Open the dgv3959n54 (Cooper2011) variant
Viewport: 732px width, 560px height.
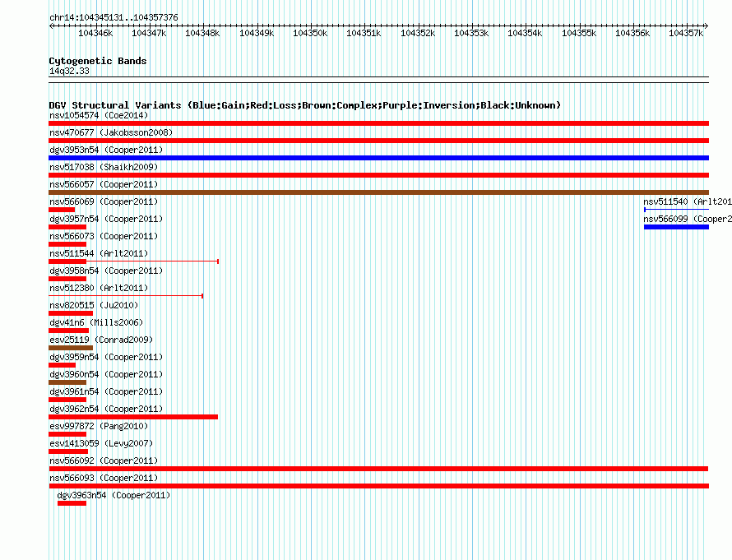[106, 357]
